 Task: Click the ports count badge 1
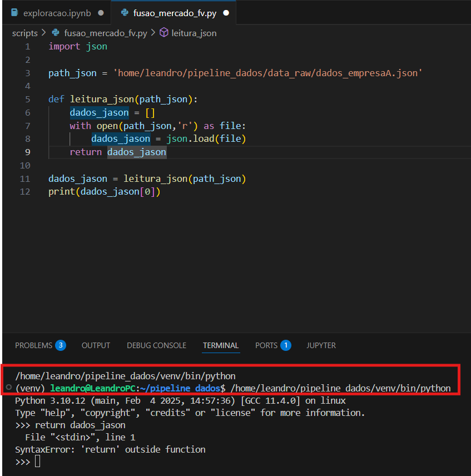[286, 345]
